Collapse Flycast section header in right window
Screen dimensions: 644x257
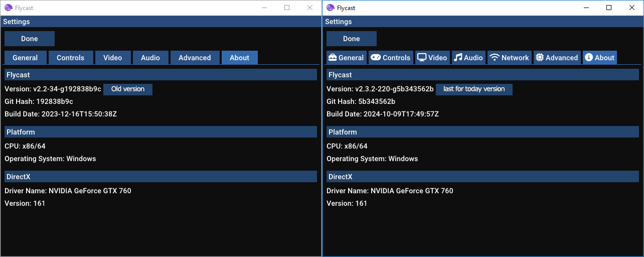(x=484, y=75)
